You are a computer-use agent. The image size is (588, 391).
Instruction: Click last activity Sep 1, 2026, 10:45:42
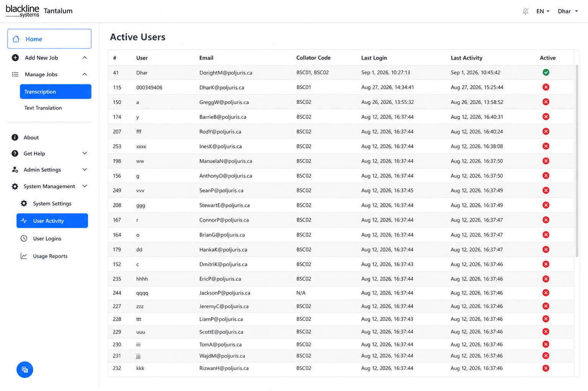coord(476,73)
